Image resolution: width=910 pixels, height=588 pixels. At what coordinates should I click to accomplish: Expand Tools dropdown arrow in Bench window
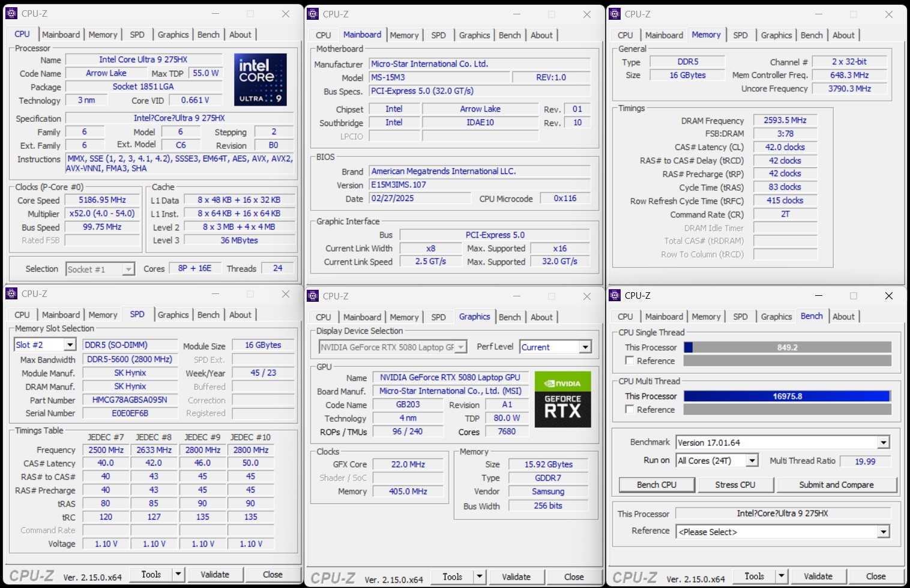tap(782, 576)
